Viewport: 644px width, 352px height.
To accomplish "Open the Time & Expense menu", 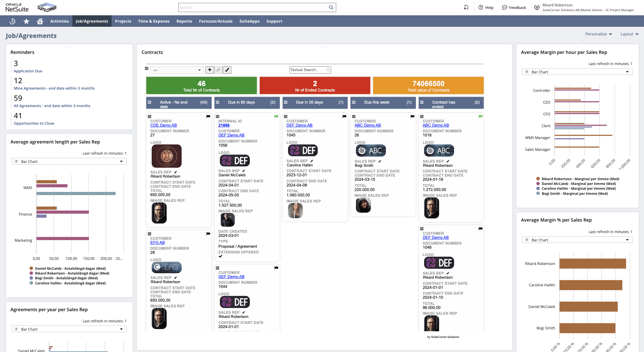I will click(154, 21).
